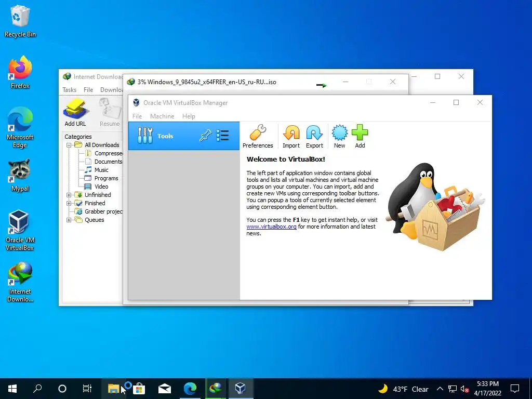Create a New virtual machine
Screen dimensions: 532x399
339,137
